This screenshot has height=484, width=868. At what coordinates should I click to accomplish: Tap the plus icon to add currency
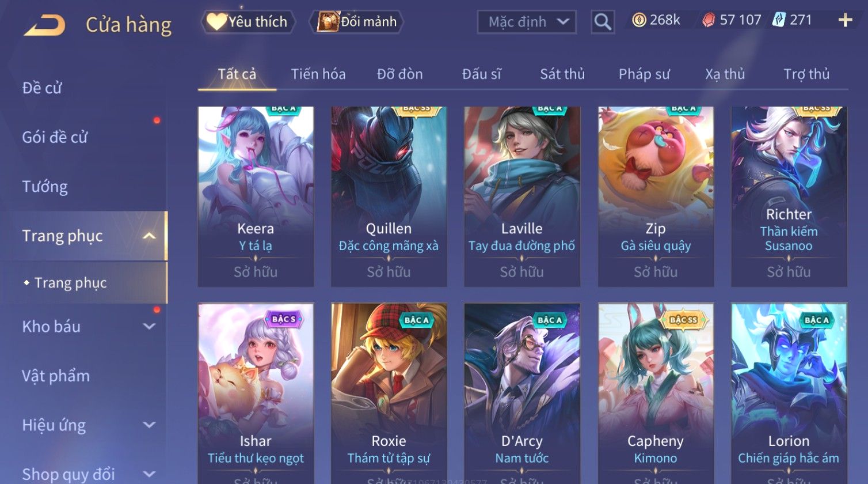(x=845, y=21)
